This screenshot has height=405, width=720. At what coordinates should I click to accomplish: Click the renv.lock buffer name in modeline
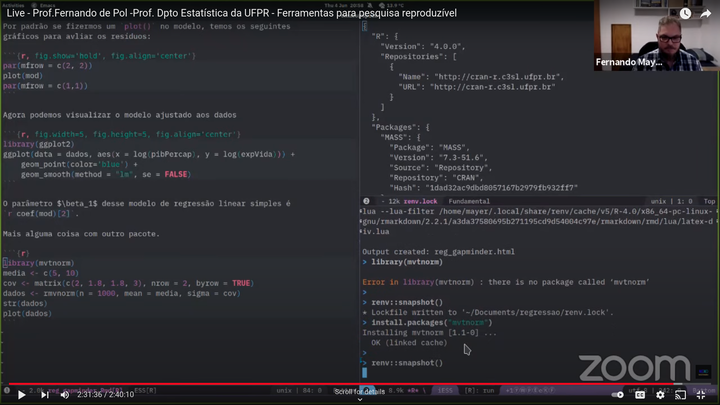click(420, 201)
